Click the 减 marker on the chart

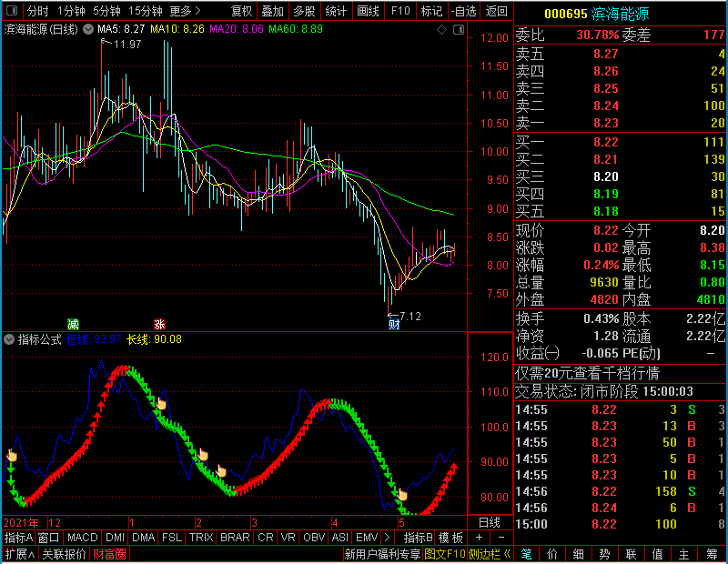tap(73, 324)
